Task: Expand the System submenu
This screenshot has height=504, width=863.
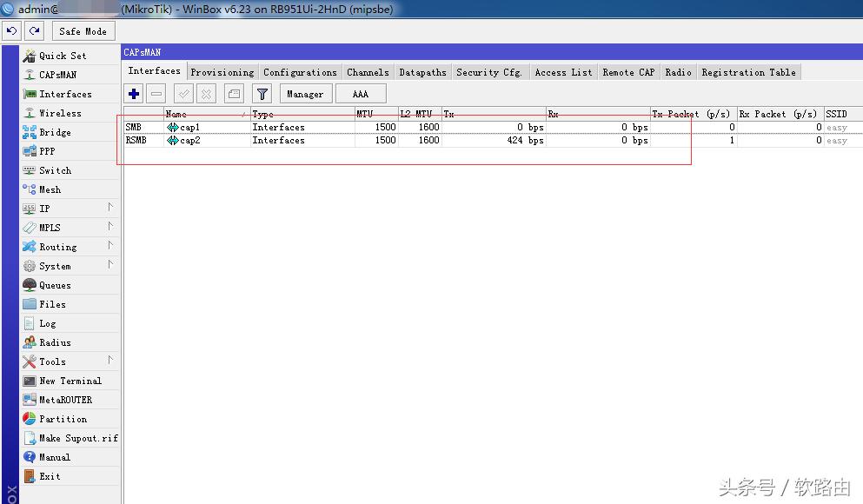Action: pos(70,266)
